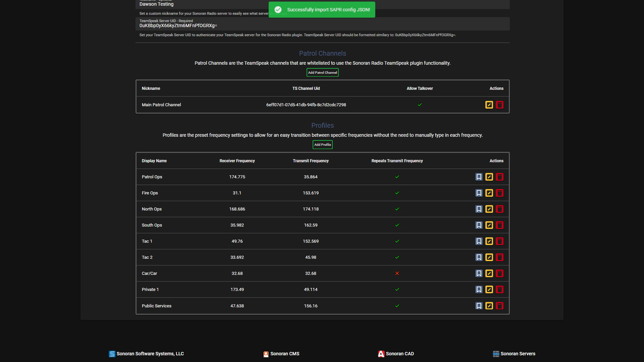Bookmark the Private 1 profile

coord(479,290)
